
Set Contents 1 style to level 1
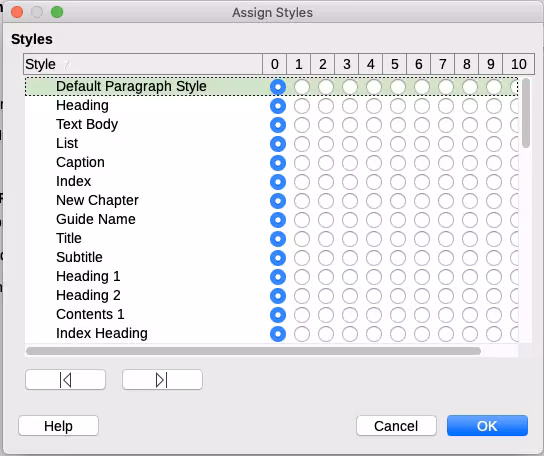[x=302, y=315]
